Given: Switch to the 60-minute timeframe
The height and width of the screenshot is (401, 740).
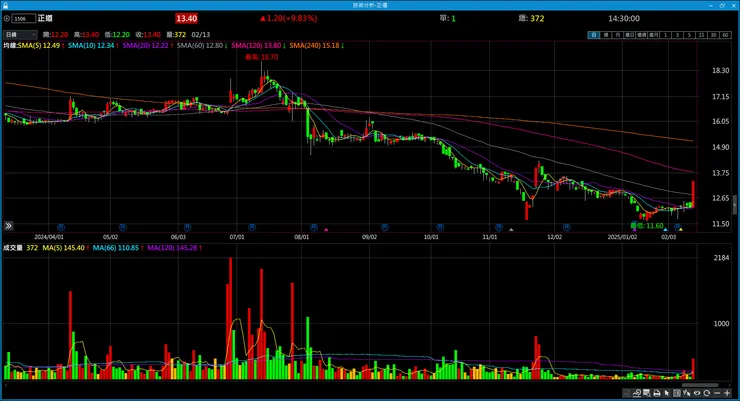Looking at the screenshot, I should (x=725, y=35).
